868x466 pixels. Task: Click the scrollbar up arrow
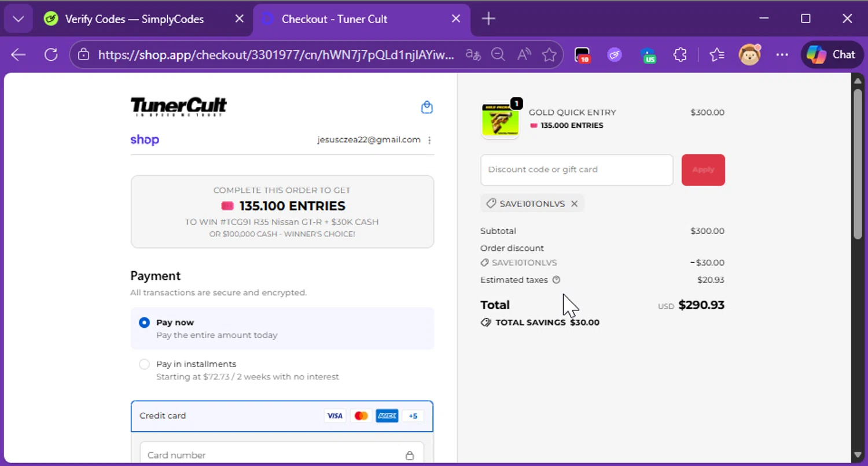[x=858, y=81]
